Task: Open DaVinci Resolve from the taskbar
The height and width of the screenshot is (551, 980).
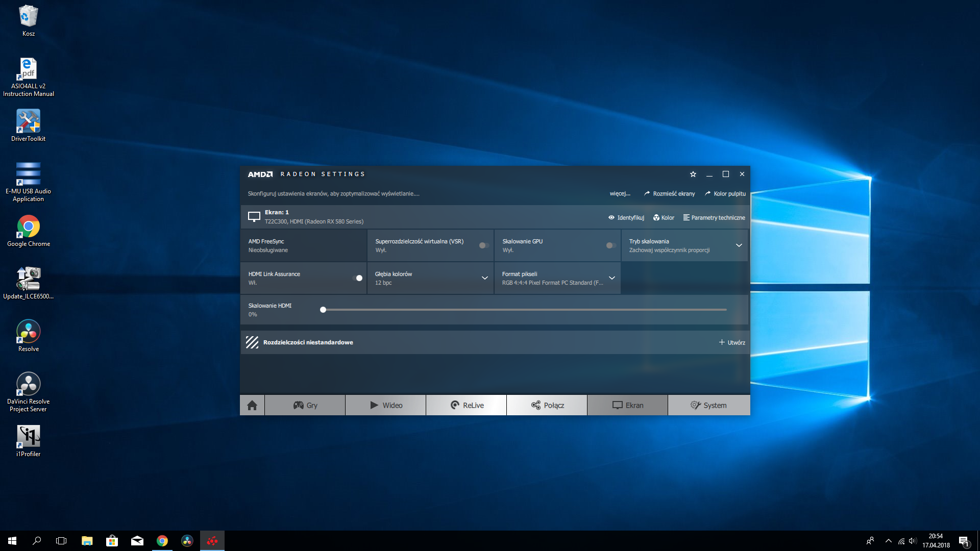Action: tap(187, 541)
